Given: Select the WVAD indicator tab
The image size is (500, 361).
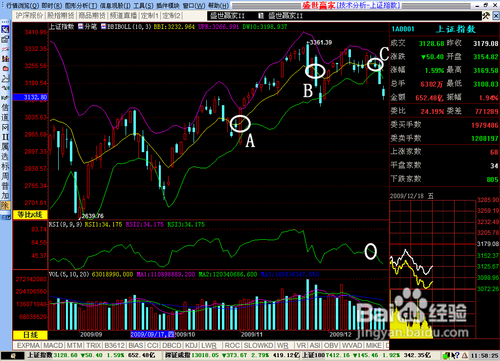Looking at the screenshot, I should 352,346.
